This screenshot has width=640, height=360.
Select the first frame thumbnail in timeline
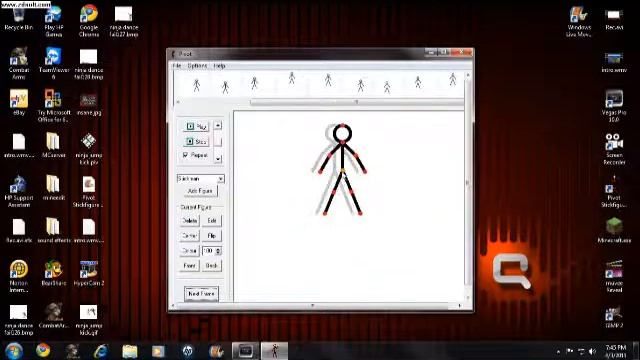pyautogui.click(x=196, y=85)
